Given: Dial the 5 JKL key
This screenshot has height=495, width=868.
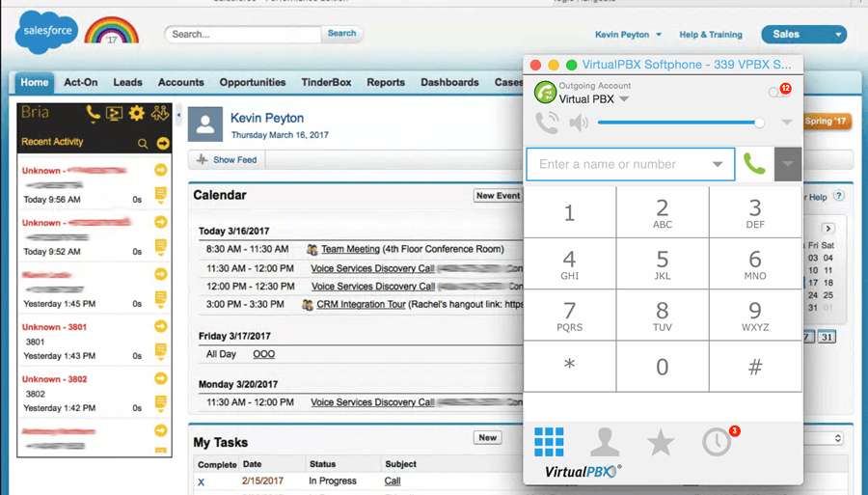Looking at the screenshot, I should click(662, 264).
